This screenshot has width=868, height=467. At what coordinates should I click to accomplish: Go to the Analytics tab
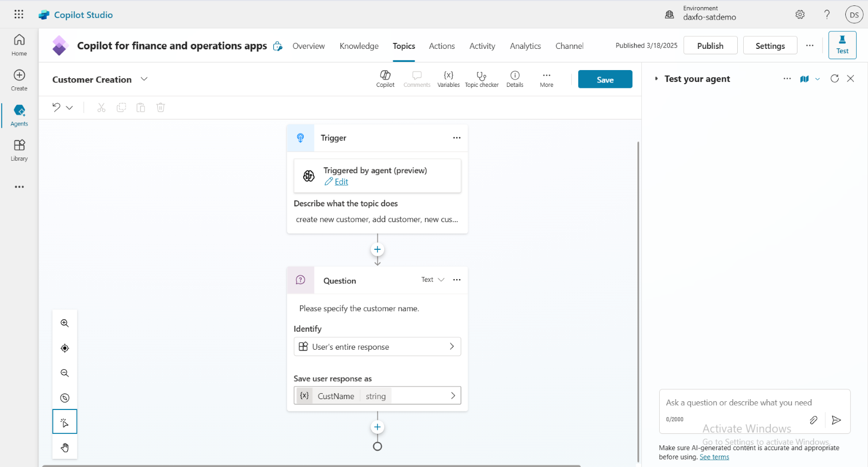(x=525, y=46)
